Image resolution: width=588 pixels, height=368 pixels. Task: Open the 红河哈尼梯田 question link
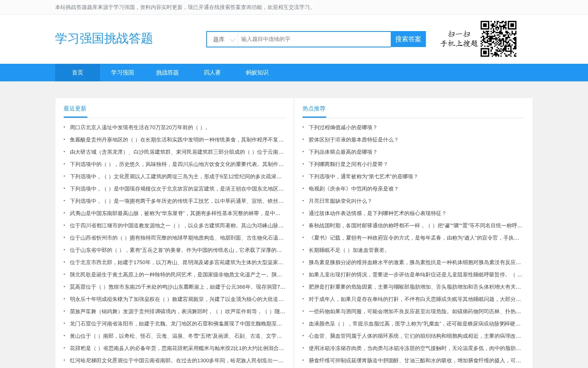[x=177, y=361]
